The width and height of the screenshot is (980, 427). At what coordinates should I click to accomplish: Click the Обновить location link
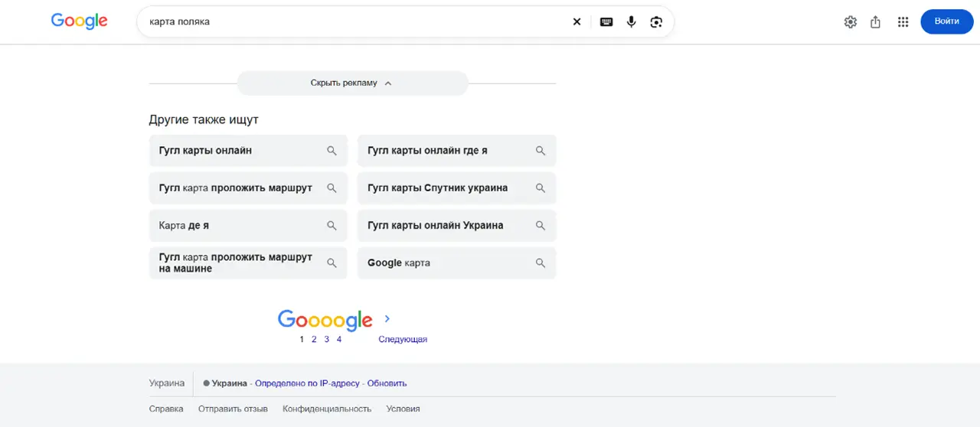pyautogui.click(x=387, y=383)
